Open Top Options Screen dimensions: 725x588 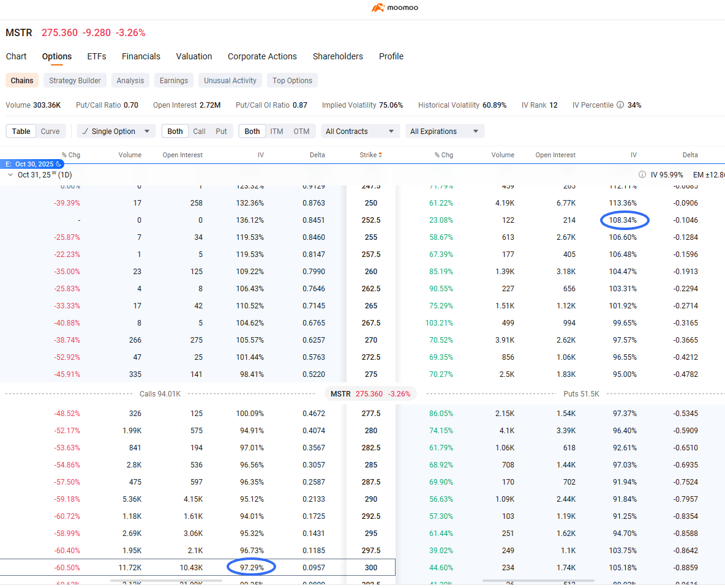pos(292,80)
